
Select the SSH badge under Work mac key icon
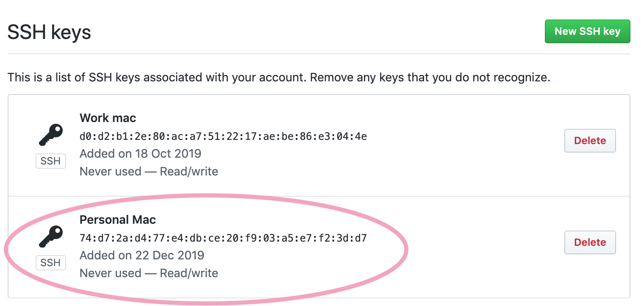click(51, 161)
